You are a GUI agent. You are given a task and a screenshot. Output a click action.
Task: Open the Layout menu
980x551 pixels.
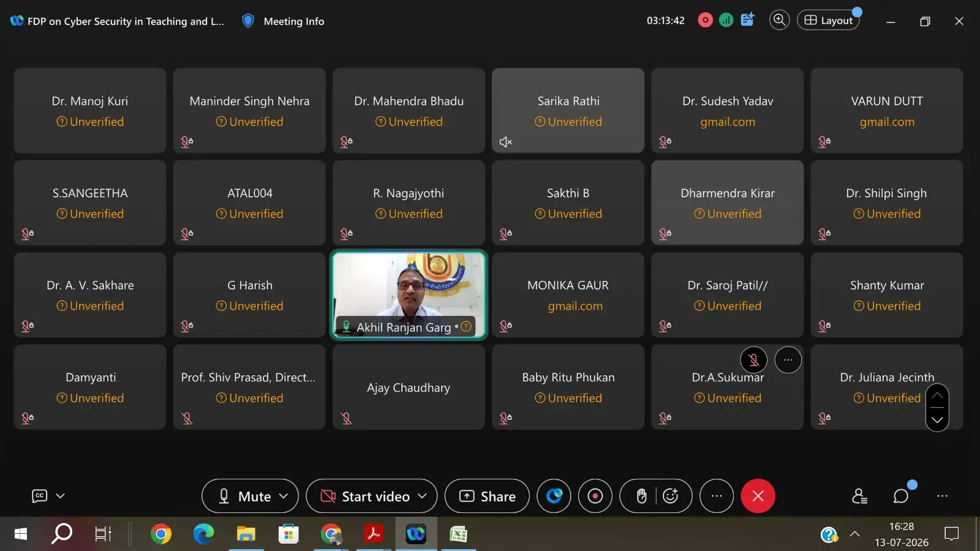tap(828, 20)
